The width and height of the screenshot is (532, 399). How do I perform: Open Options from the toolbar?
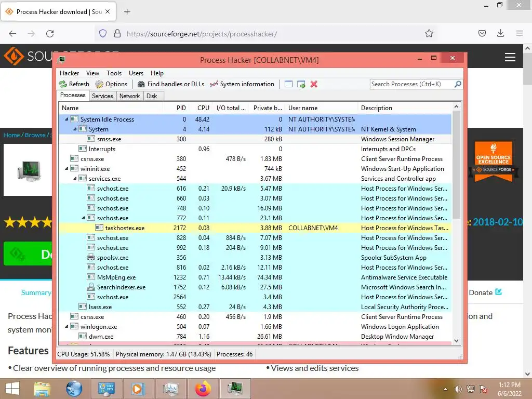[111, 84]
